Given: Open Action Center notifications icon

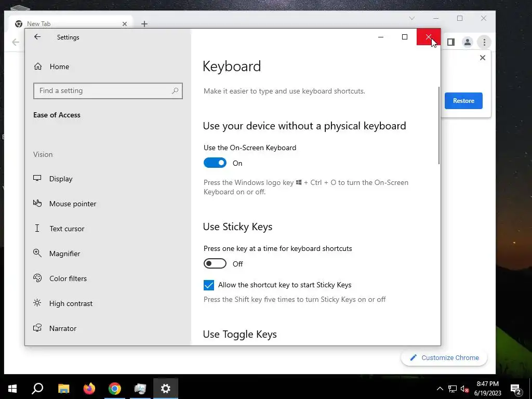Looking at the screenshot, I should [x=516, y=389].
